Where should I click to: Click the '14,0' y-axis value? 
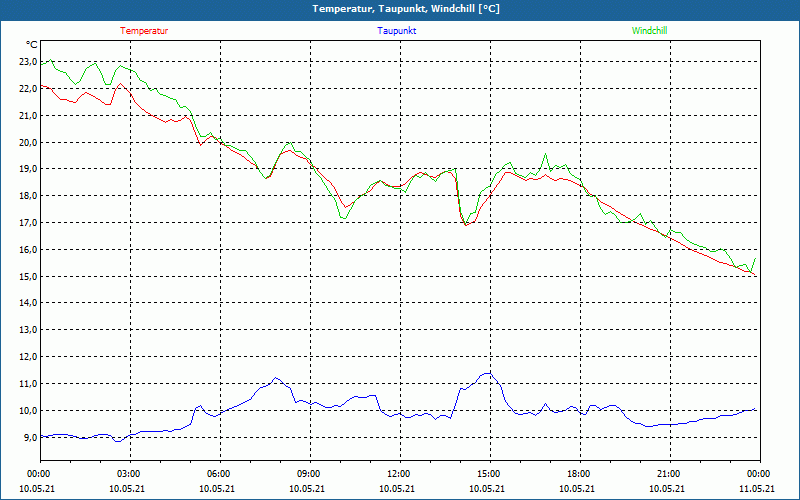28,303
